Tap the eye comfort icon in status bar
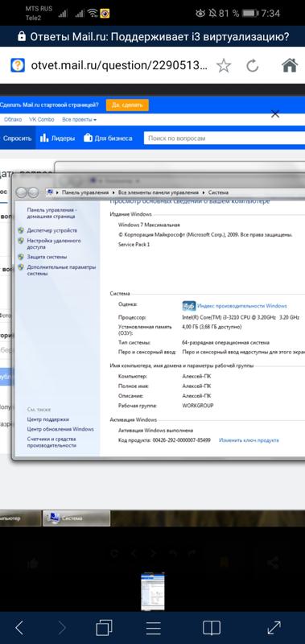This screenshot has width=305, height=644. [x=200, y=14]
